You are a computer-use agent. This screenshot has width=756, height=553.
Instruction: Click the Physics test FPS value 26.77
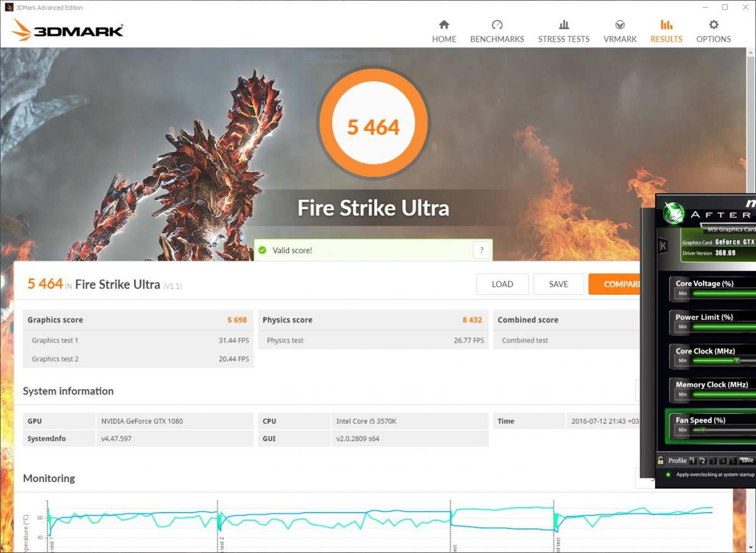coord(469,340)
